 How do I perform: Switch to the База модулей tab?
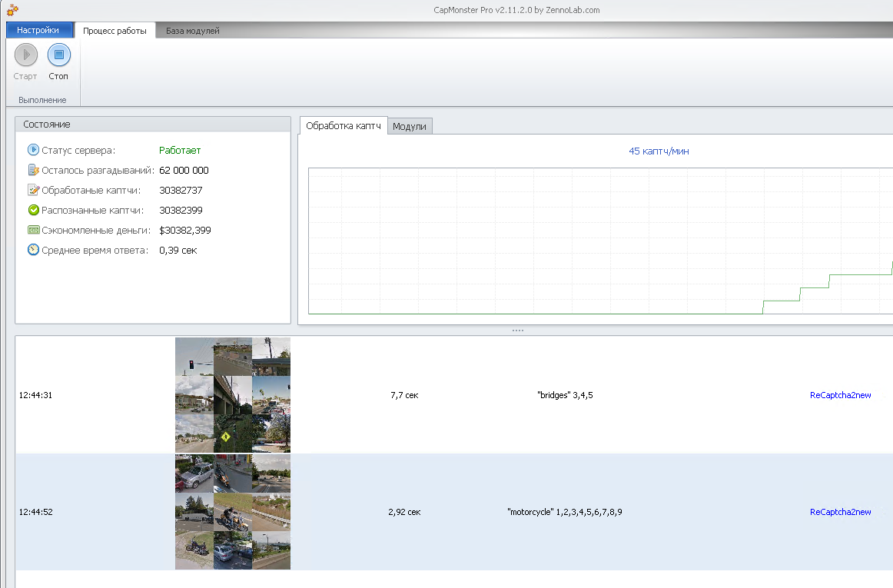click(x=193, y=31)
